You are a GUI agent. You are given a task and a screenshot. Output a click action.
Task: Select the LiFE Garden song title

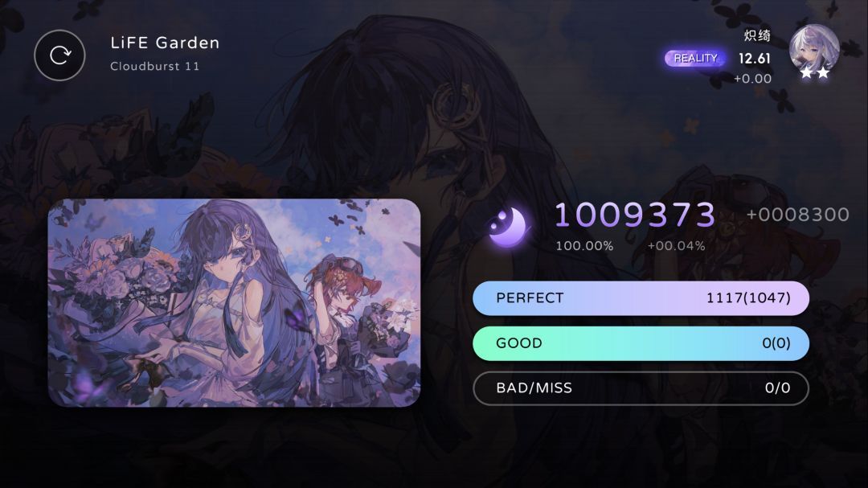coord(165,43)
